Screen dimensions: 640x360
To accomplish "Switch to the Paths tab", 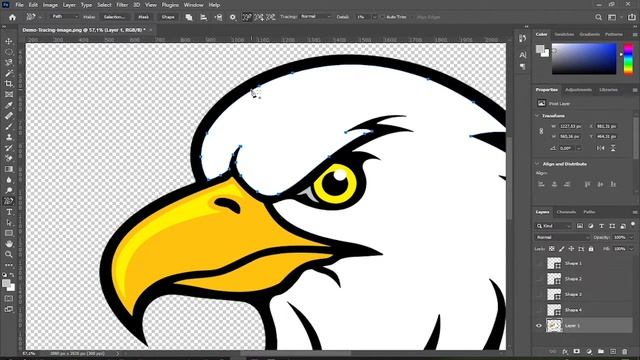I will [x=589, y=212].
